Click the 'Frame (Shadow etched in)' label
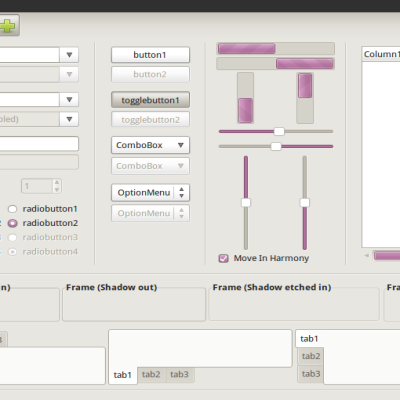 pyautogui.click(x=272, y=287)
